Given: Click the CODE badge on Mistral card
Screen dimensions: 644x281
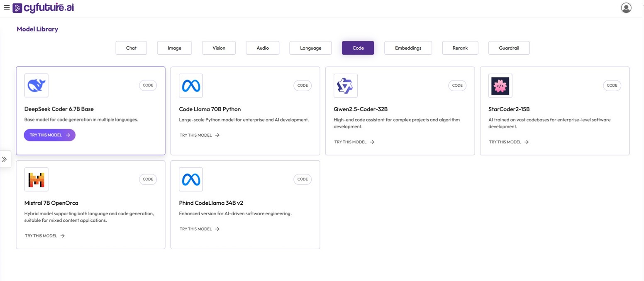Looking at the screenshot, I should 148,179.
